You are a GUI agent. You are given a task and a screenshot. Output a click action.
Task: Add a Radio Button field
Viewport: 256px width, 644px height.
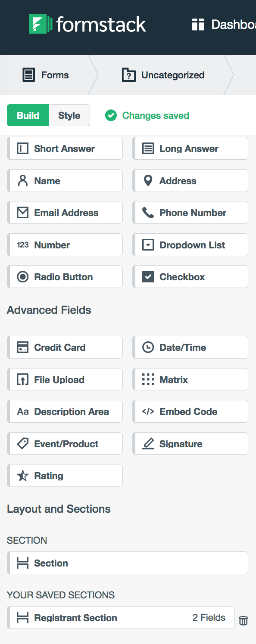click(x=65, y=277)
